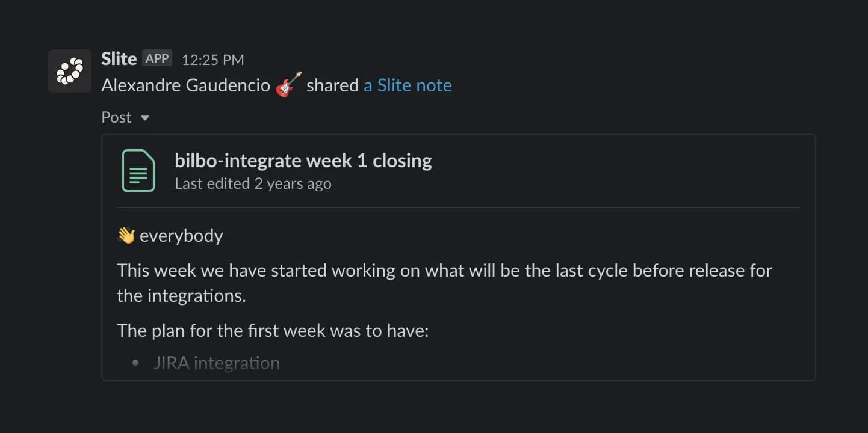Click the Slite logo pattern on the avatar
The image size is (868, 433).
(69, 70)
